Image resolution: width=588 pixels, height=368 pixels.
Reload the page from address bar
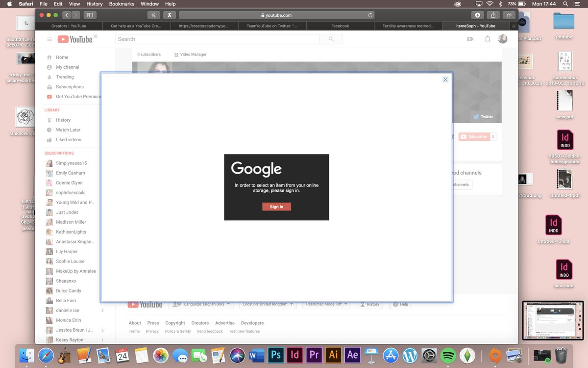(x=370, y=15)
